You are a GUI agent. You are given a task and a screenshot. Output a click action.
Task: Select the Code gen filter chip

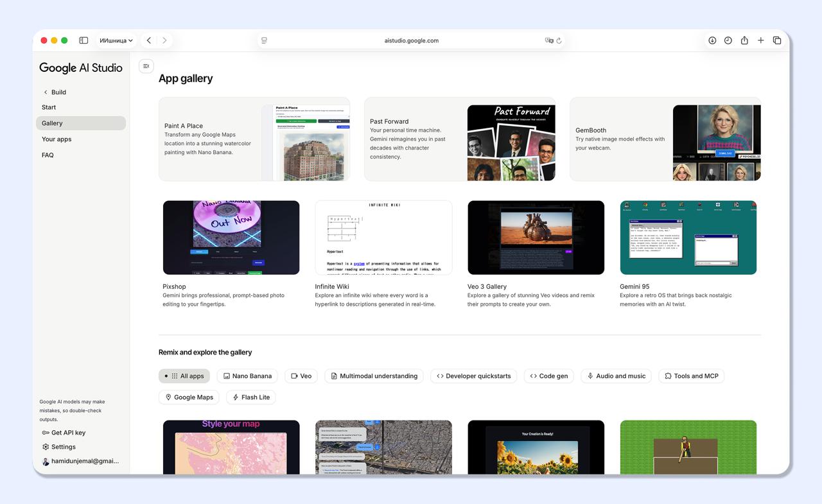549,376
